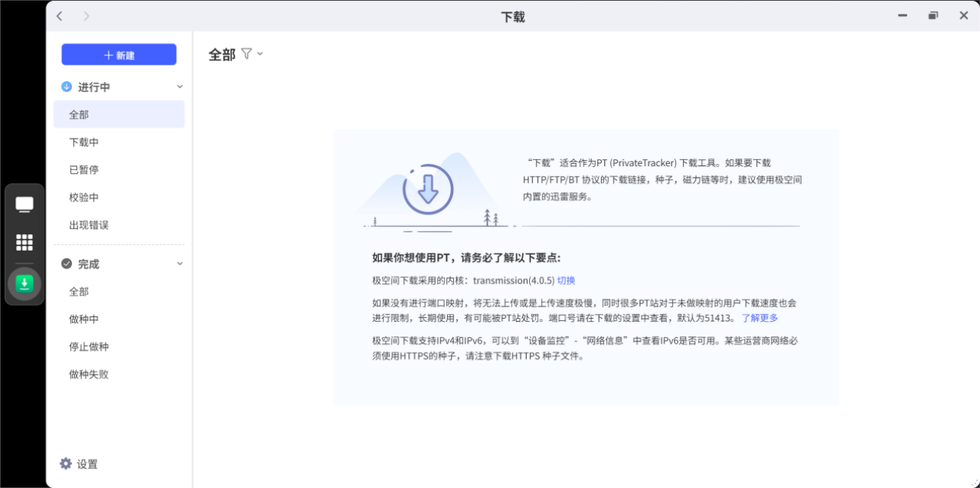Click the 切换 kernel link
Screen dimensions: 980x488
[x=566, y=280]
